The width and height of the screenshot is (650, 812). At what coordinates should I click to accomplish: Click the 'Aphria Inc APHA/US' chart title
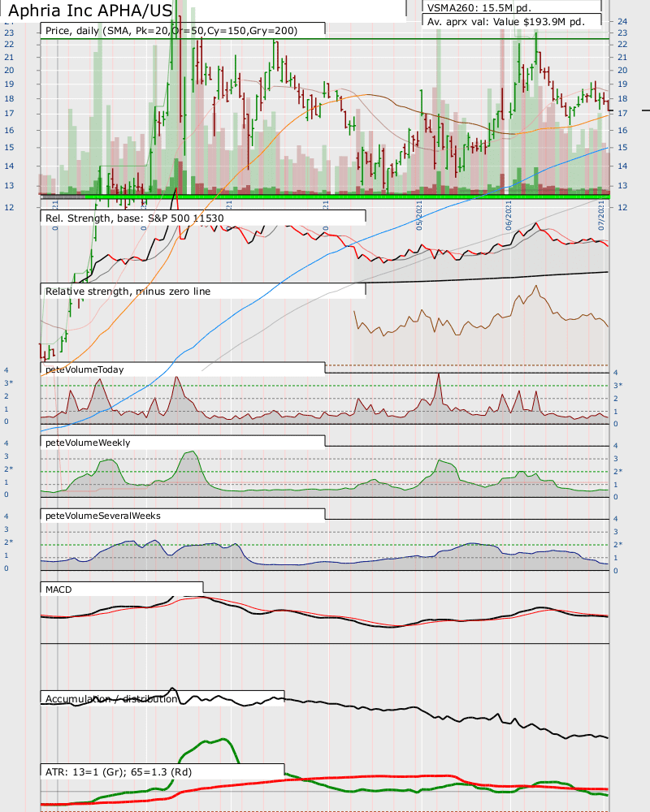[x=90, y=11]
